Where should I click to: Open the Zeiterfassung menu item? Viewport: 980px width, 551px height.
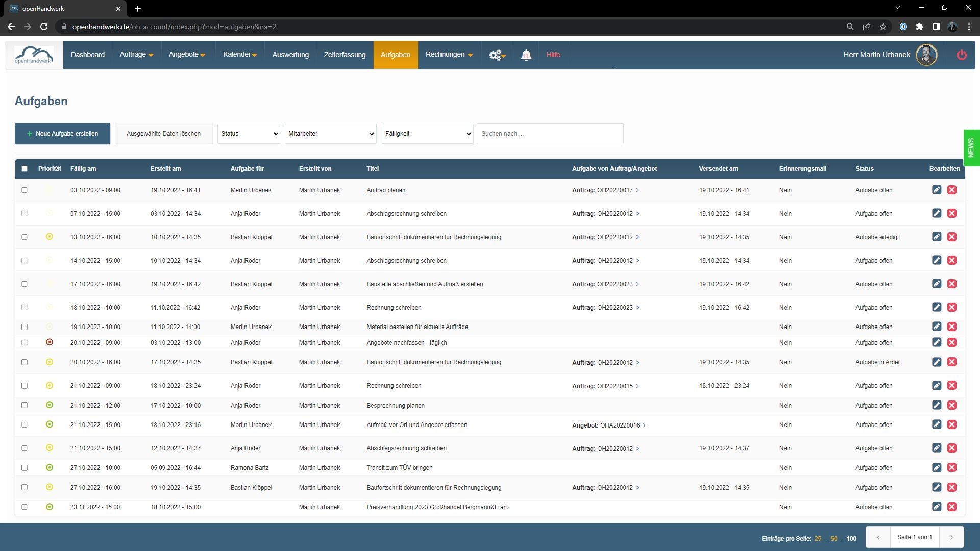(x=345, y=55)
